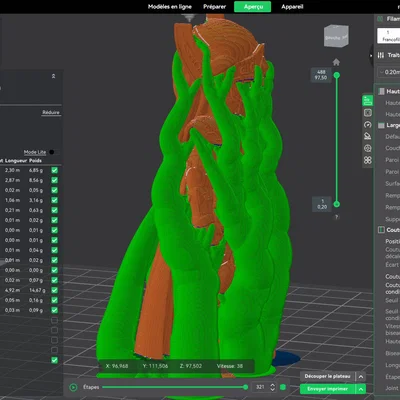The height and width of the screenshot is (400, 400).
Task: Click the question mark help icon
Action: click(336, 217)
